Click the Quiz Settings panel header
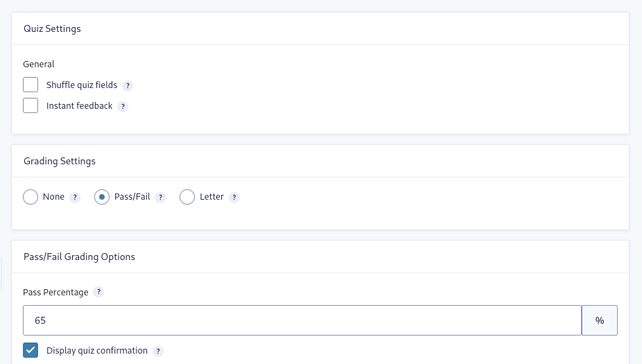This screenshot has width=642, height=364. point(320,28)
